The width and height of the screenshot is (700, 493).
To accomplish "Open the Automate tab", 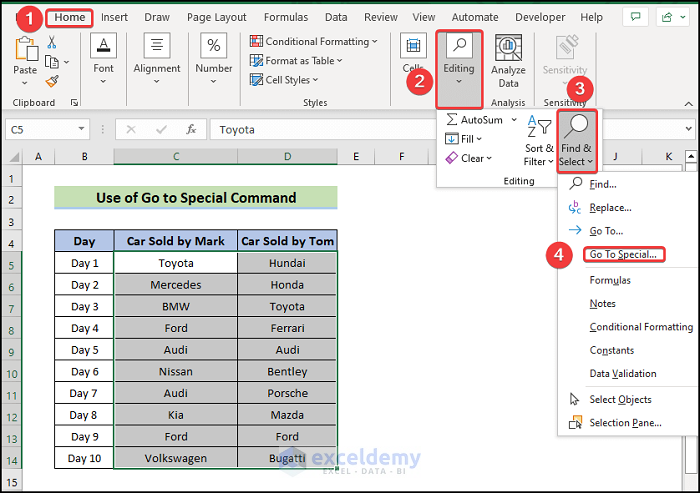I will pyautogui.click(x=475, y=17).
